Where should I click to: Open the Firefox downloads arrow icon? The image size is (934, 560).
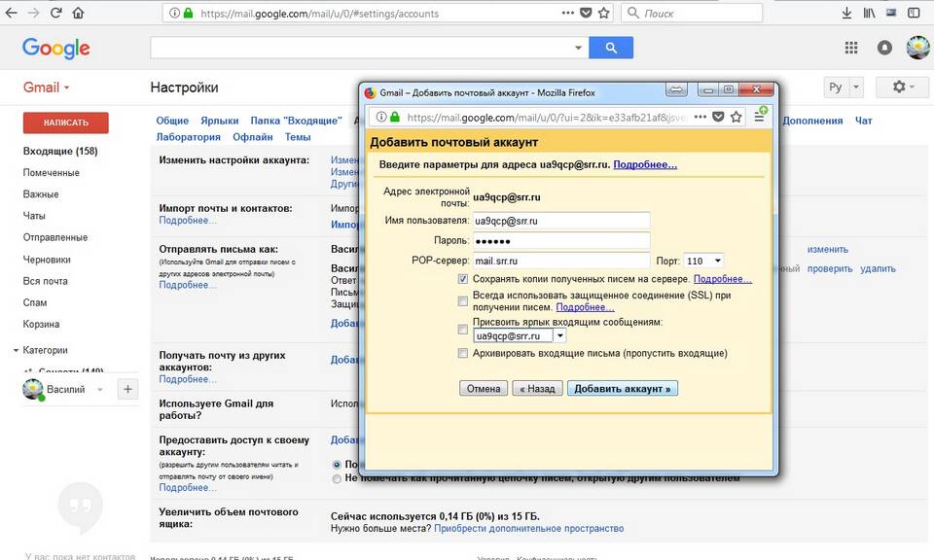click(846, 13)
